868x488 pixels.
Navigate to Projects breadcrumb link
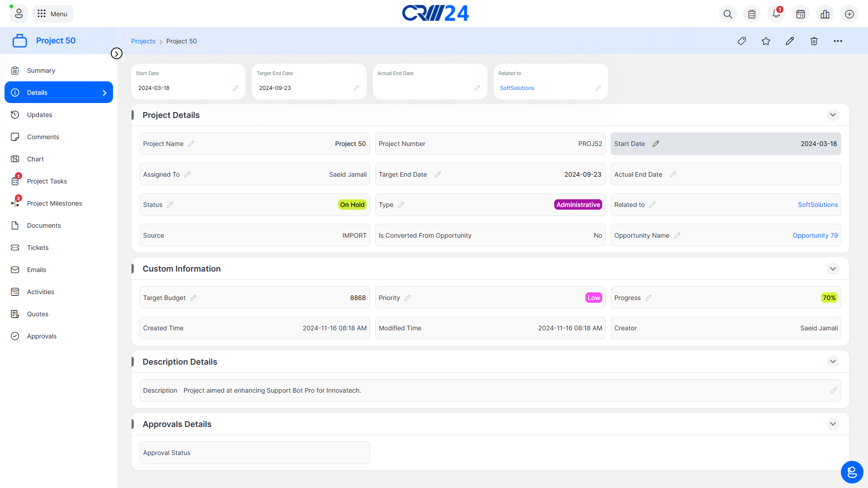[143, 41]
